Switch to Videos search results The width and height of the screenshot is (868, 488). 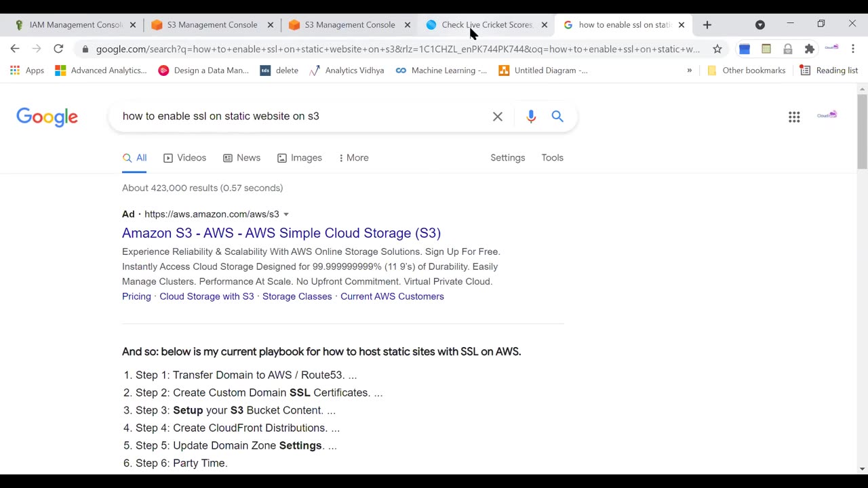(184, 158)
